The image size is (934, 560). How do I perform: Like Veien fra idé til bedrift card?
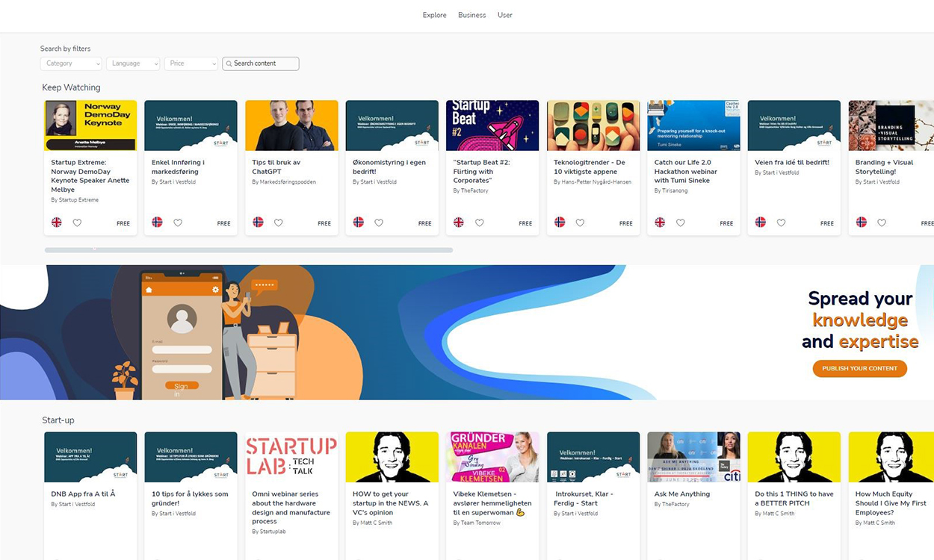[781, 223]
